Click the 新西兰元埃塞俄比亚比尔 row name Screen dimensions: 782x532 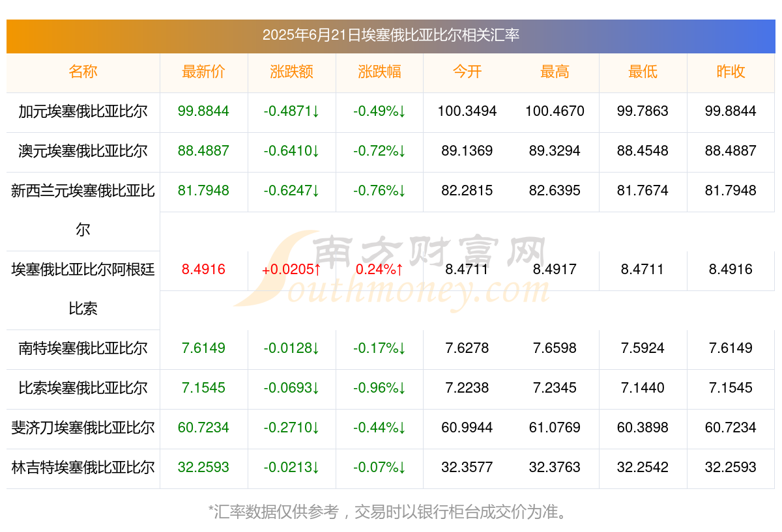pos(83,210)
